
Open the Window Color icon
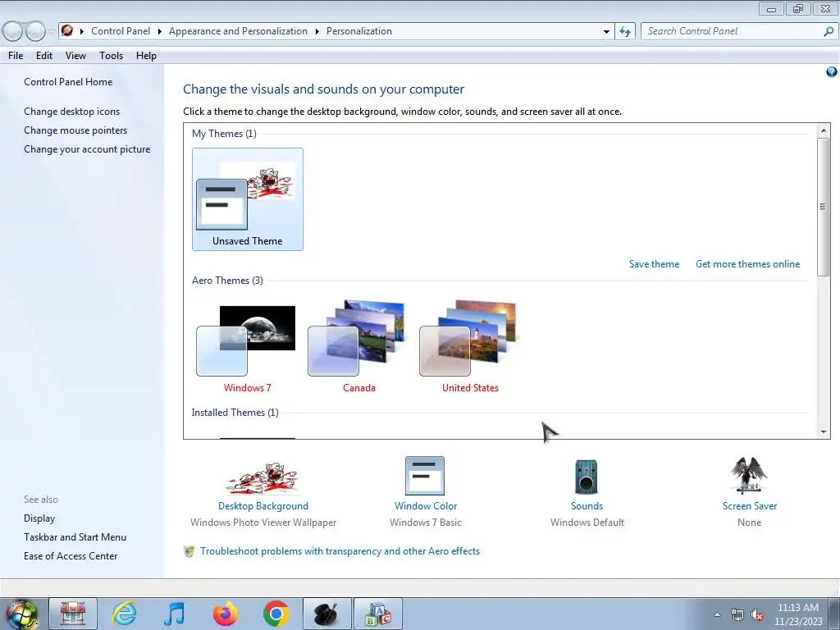(425, 476)
